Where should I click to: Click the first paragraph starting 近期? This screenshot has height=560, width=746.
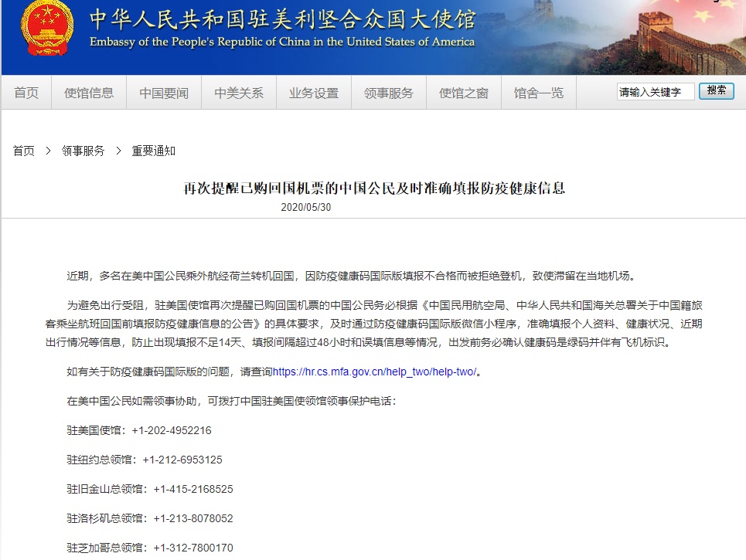pos(351,276)
